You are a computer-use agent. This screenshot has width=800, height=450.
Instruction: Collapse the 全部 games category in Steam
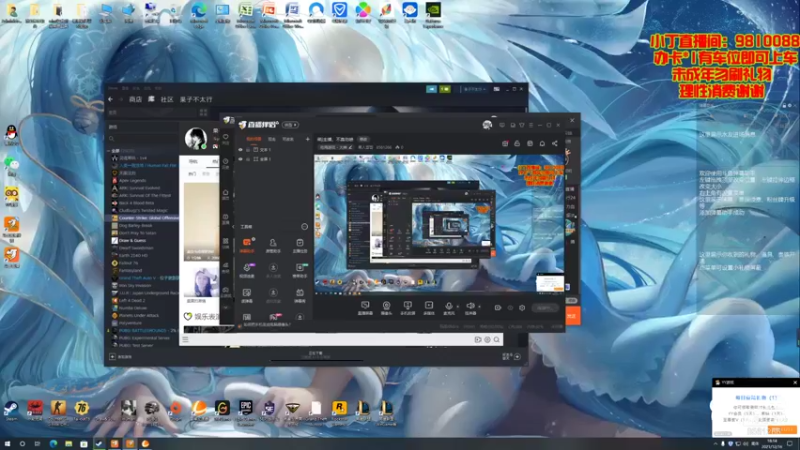(109, 151)
